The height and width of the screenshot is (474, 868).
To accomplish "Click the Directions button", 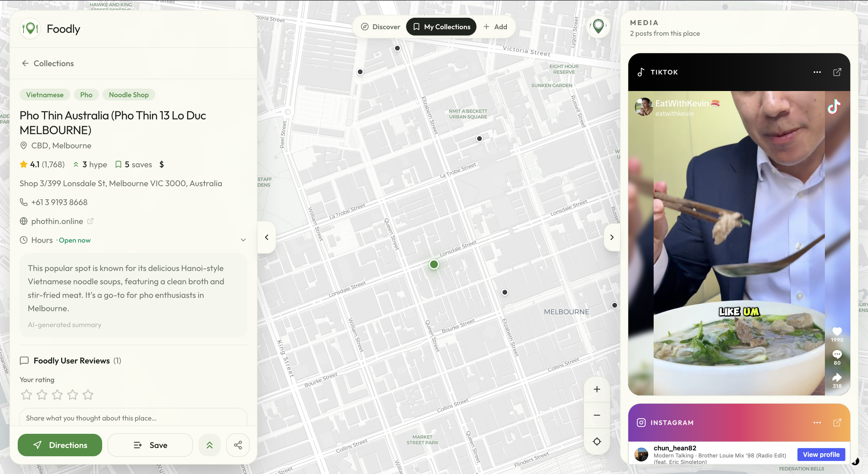I will pyautogui.click(x=60, y=445).
